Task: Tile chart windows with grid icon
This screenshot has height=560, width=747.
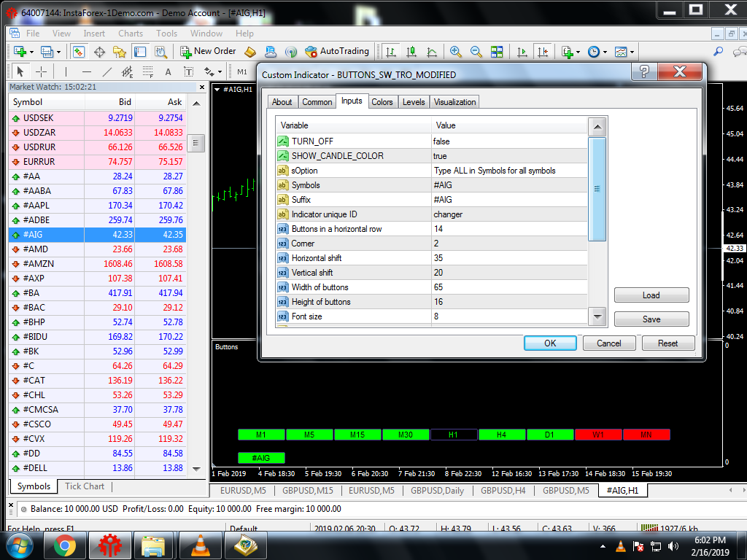Action: (497, 52)
